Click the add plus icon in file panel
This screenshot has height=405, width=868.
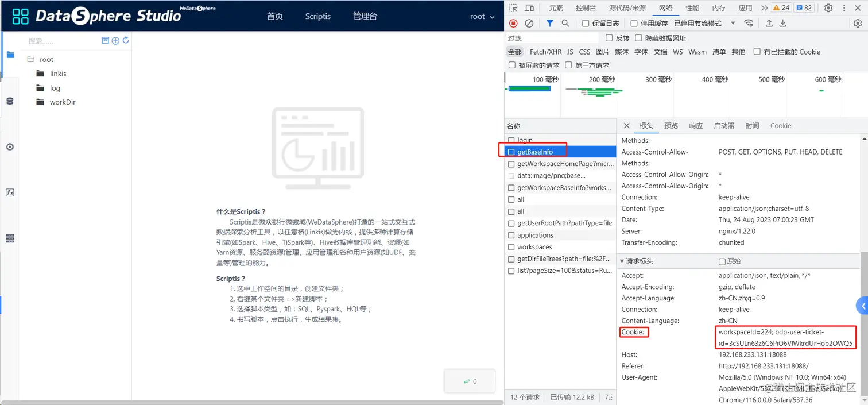pyautogui.click(x=115, y=40)
